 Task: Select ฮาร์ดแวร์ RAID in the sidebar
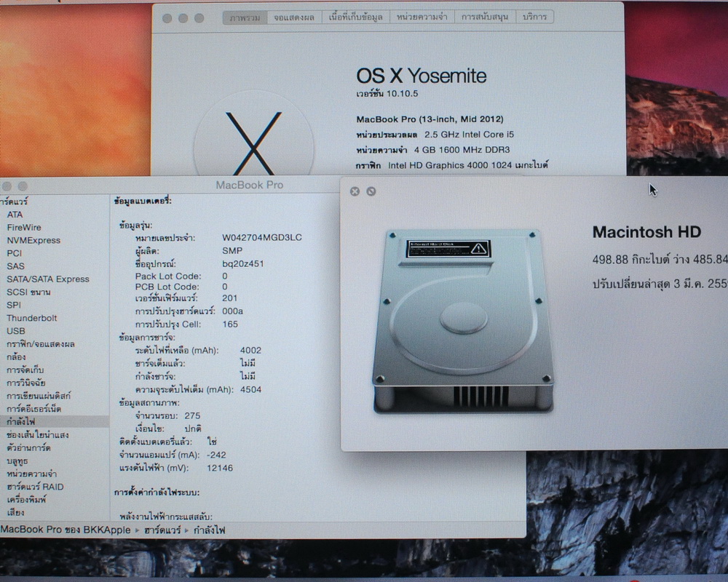35,487
